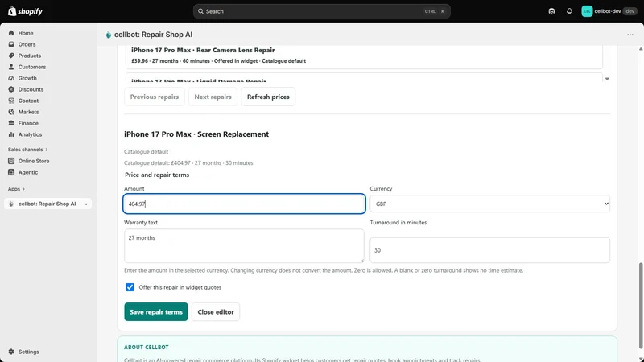
Task: Click search magnifier icon
Action: tap(200, 11)
